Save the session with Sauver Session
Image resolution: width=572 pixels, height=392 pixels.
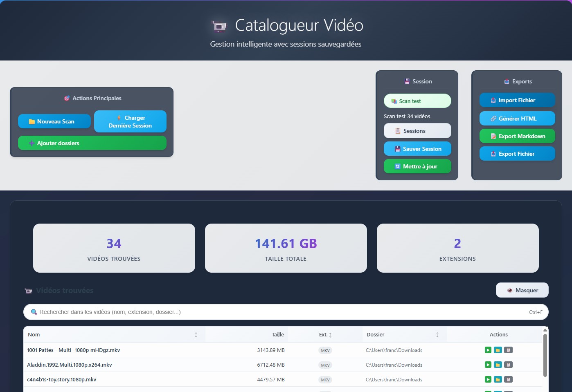pyautogui.click(x=417, y=148)
